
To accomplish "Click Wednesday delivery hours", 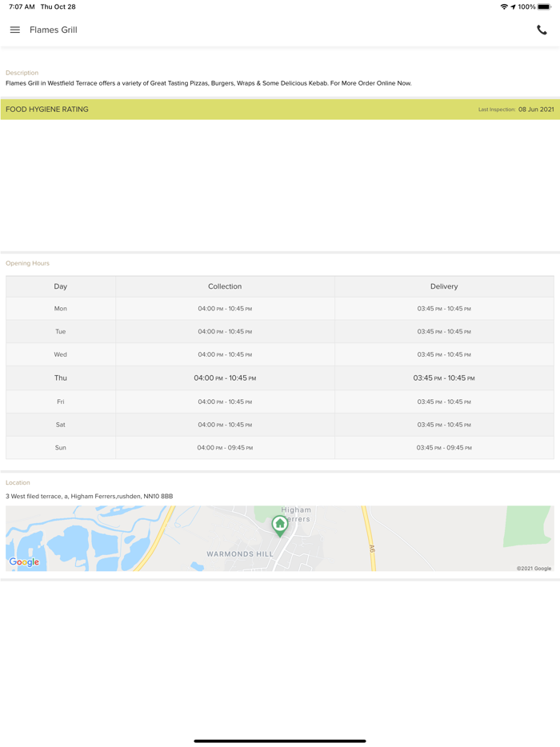I will point(444,354).
